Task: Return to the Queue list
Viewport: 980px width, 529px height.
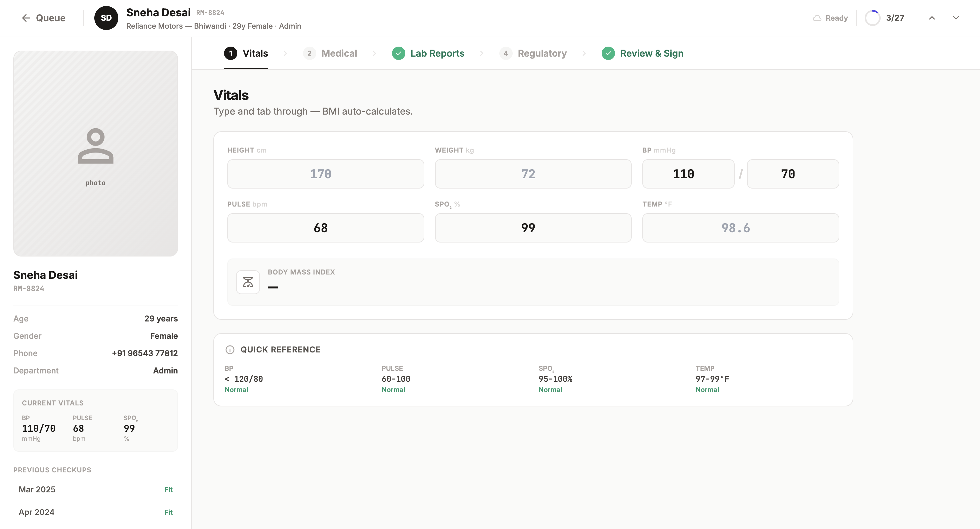Action: (50, 18)
